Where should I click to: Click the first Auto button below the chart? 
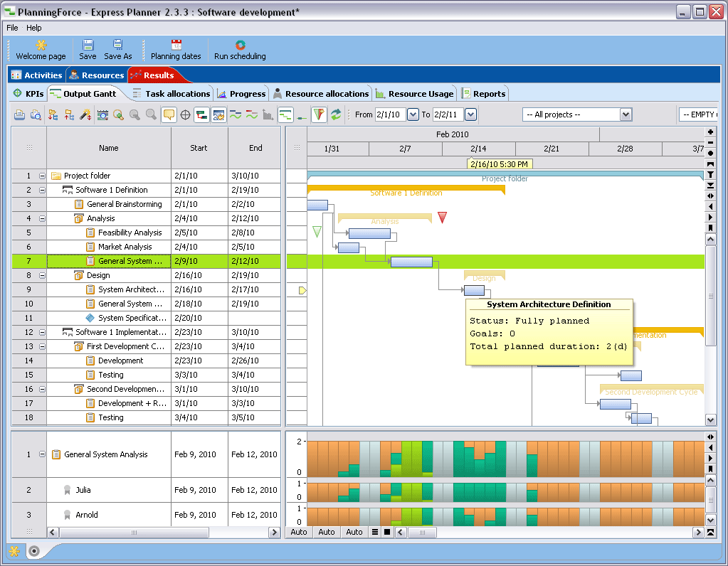coord(299,532)
